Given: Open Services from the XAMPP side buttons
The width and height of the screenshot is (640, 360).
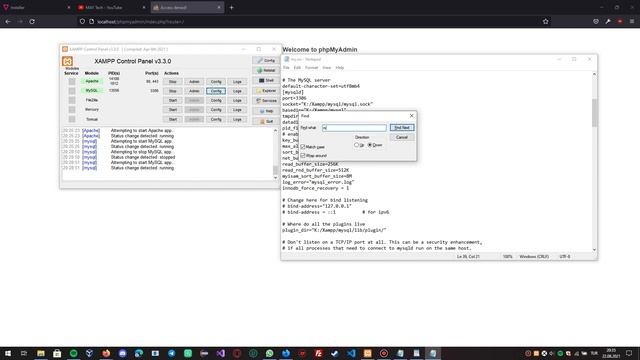Looking at the screenshot, I should (x=266, y=100).
